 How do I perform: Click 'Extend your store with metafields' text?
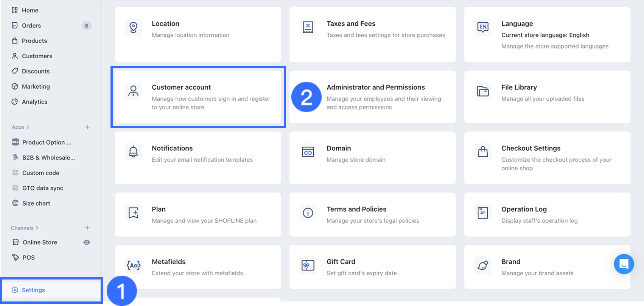198,273
